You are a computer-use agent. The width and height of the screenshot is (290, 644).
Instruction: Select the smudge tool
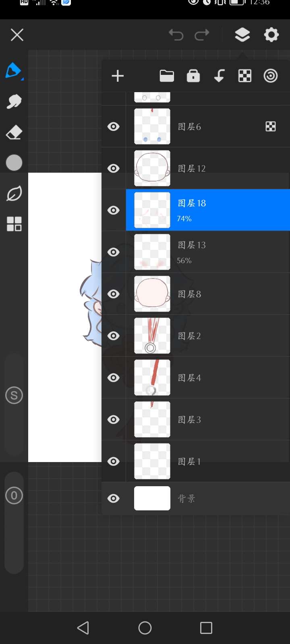14,102
